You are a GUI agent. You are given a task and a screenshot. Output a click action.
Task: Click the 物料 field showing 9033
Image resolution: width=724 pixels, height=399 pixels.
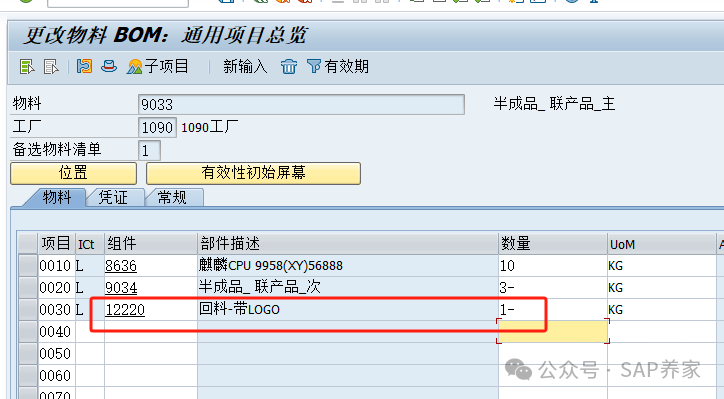click(x=301, y=104)
